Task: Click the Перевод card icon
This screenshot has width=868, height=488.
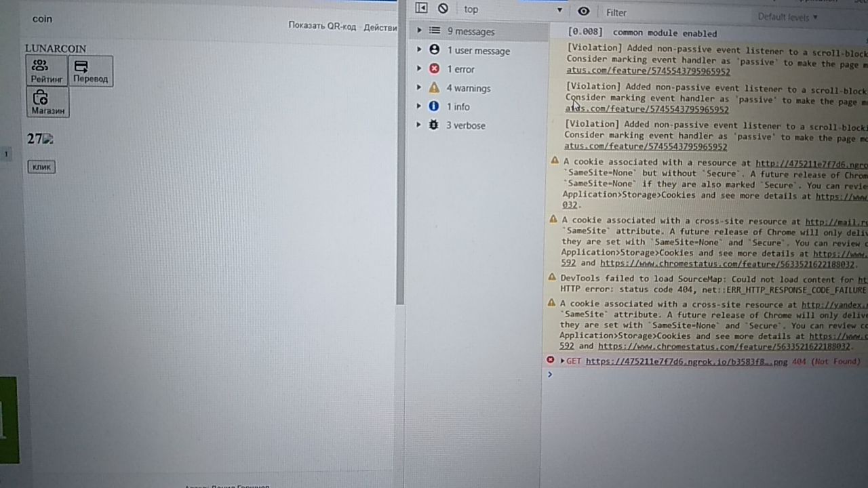Action: [81, 66]
